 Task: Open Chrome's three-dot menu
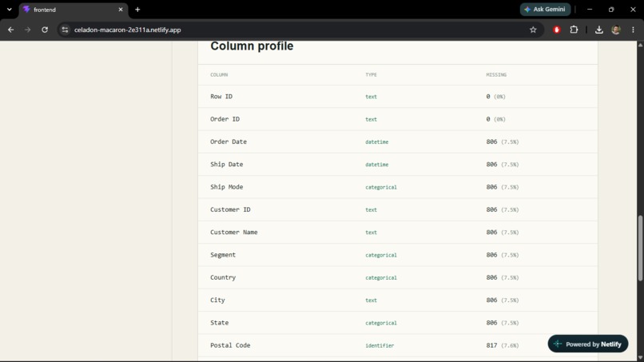(633, 30)
